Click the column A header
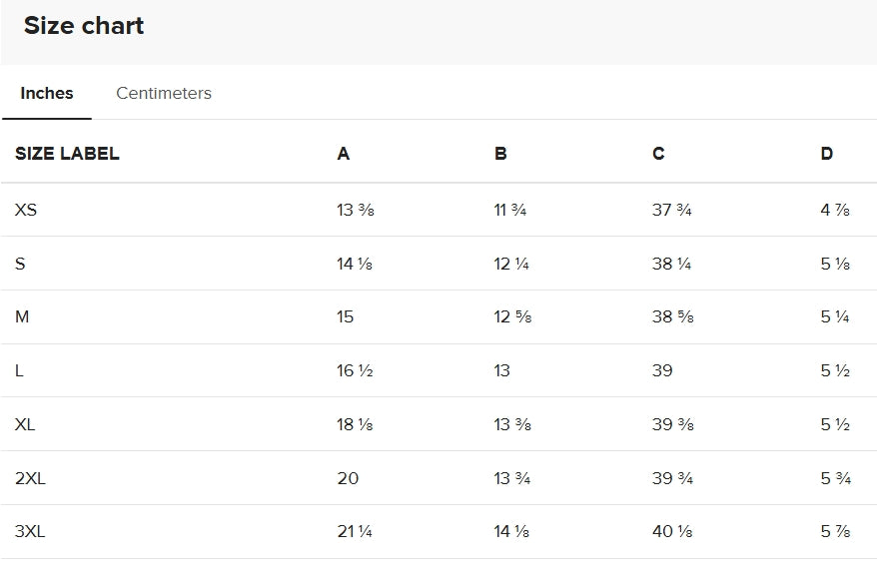877x588 pixels. [344, 154]
